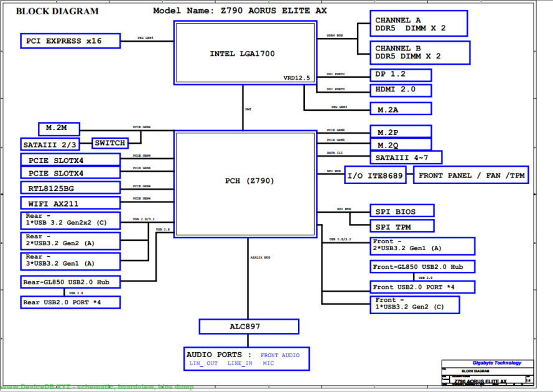Select Rear 1*USB 3.2 Gen2x2 (C) box
The height and width of the screenshot is (392, 553).
70,220
